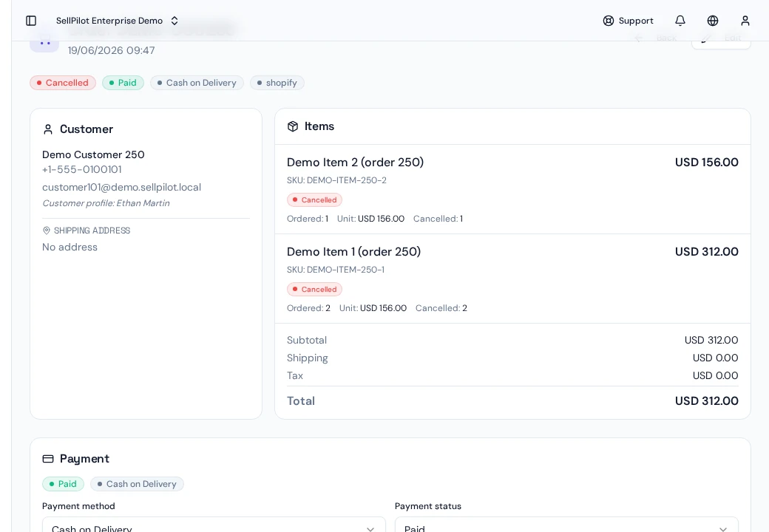Click the Tax amount USD 0.00
The height and width of the screenshot is (532, 769).
pos(715,376)
